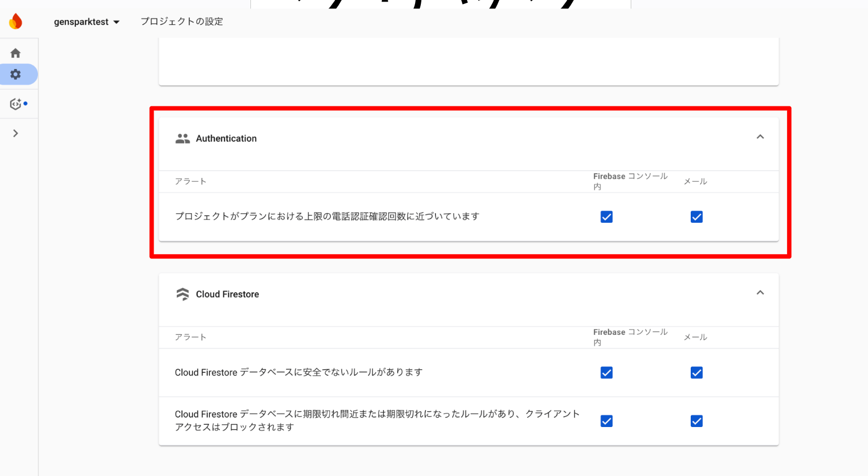Toggle email alert for insecure Firestore rules
The height and width of the screenshot is (476, 868).
[x=697, y=373]
